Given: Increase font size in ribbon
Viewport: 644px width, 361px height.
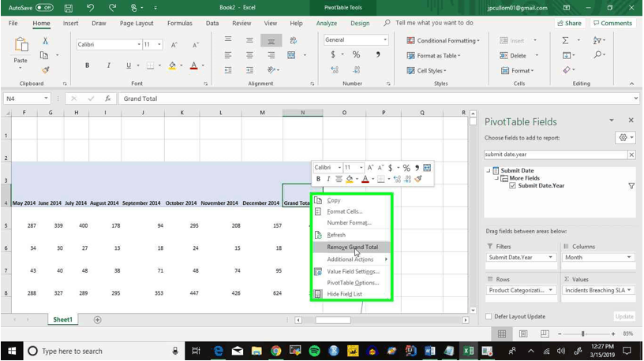Looking at the screenshot, I should (174, 44).
